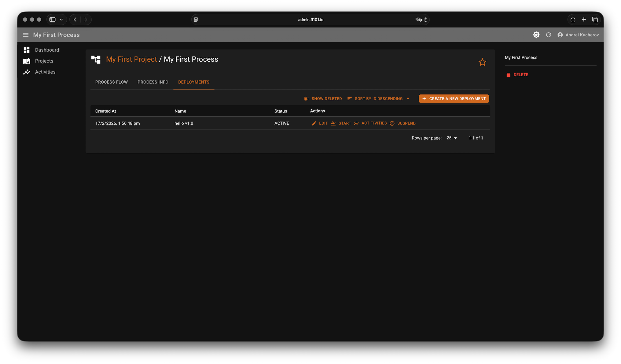This screenshot has width=621, height=364.
Task: Expand Sort By ID Descending dropdown
Action: coord(378,99)
